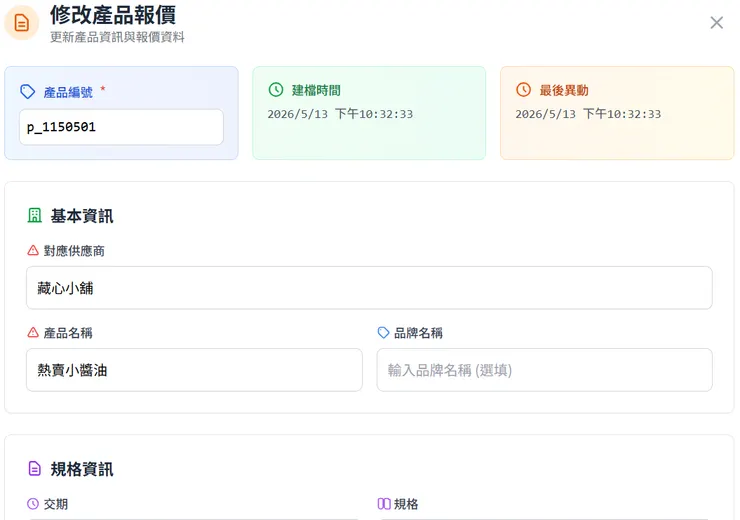This screenshot has height=520, width=740.
Task: Click the 規格 field label
Action: (406, 504)
